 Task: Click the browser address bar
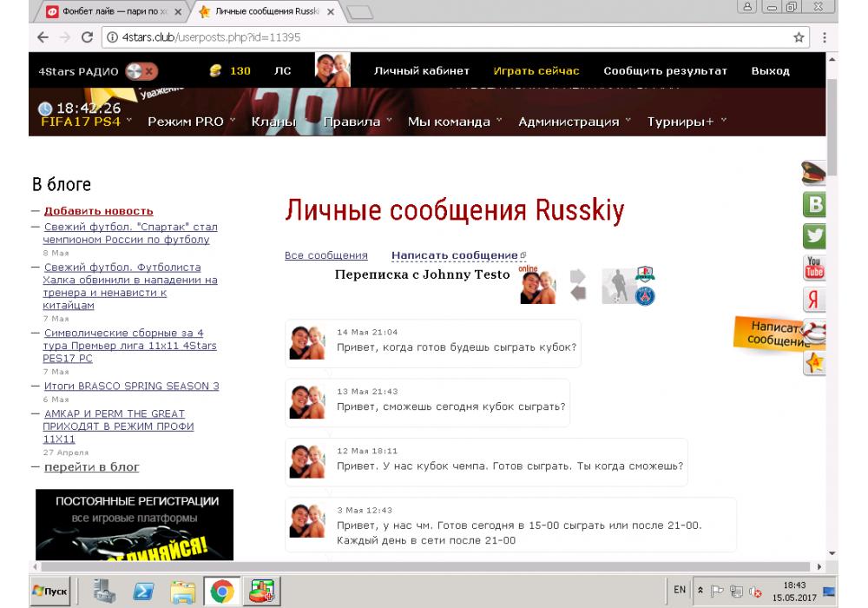(434, 37)
